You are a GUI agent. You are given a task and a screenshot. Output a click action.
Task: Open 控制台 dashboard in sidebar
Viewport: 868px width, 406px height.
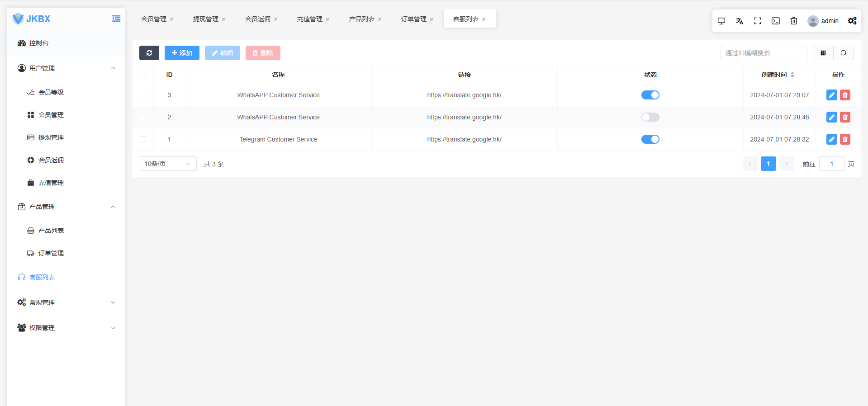tap(66, 43)
